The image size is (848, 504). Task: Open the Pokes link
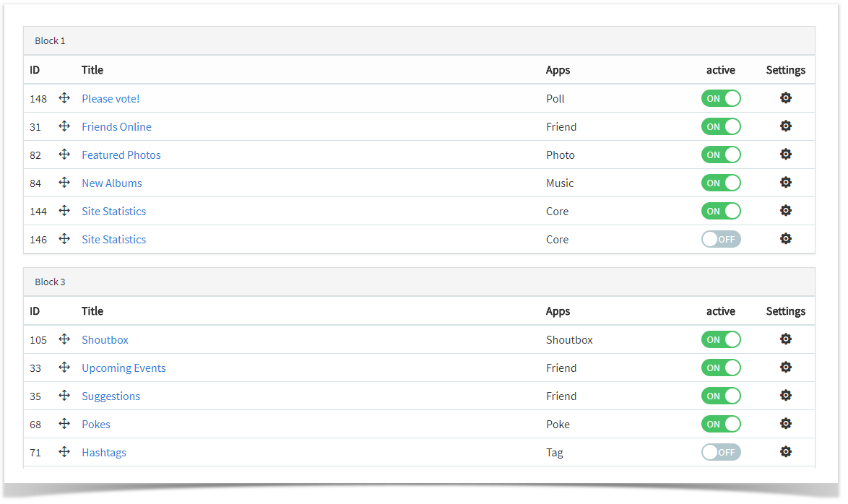[x=96, y=424]
